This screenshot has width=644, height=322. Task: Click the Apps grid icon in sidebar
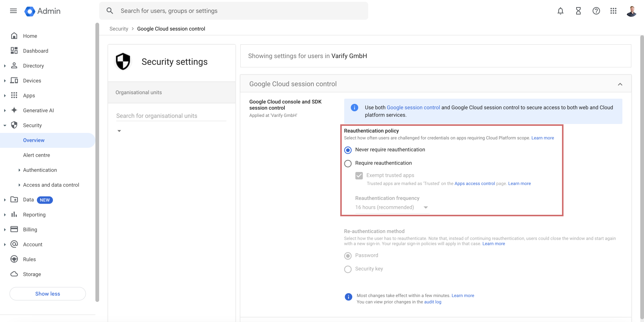tap(14, 95)
